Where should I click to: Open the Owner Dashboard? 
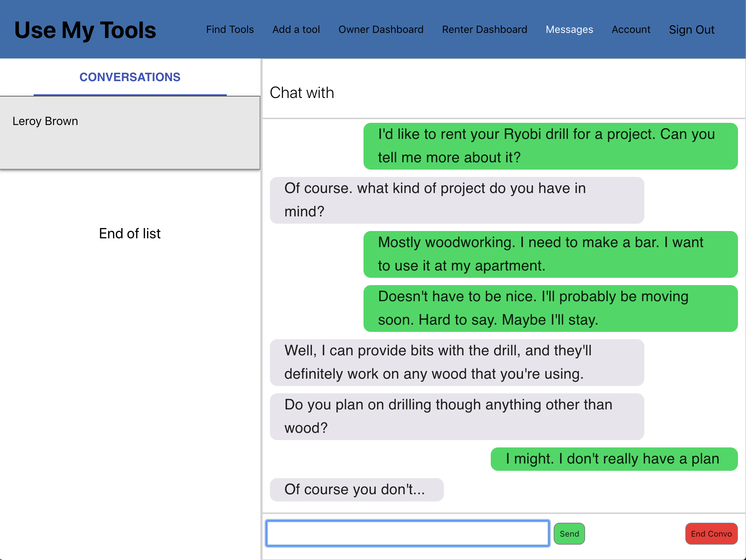[x=381, y=30]
